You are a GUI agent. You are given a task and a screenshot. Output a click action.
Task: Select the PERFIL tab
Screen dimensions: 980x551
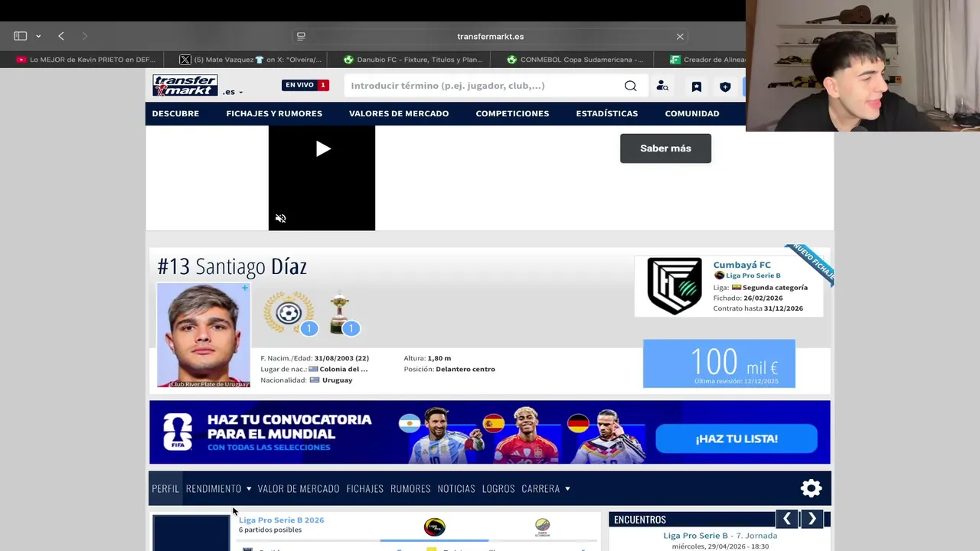165,488
